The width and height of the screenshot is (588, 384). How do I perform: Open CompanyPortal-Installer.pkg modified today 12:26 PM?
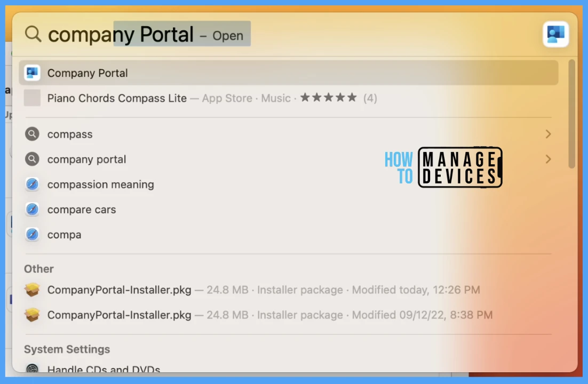[x=288, y=290]
